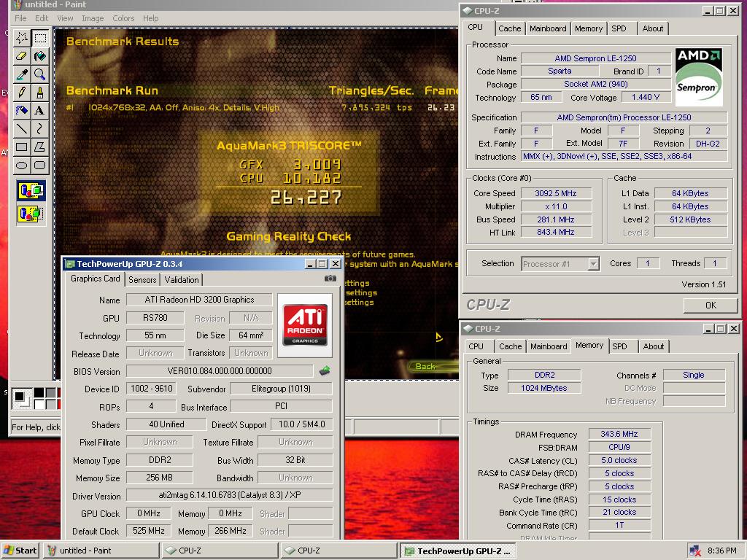Pick the Eraser tool in Paint
This screenshot has width=747, height=560.
click(22, 55)
